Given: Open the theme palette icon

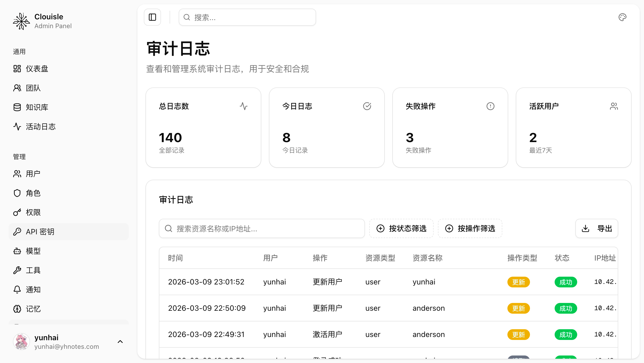Looking at the screenshot, I should [622, 17].
